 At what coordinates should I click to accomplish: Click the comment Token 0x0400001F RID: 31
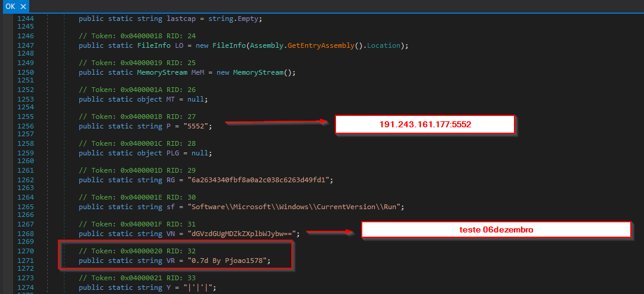(x=138, y=225)
